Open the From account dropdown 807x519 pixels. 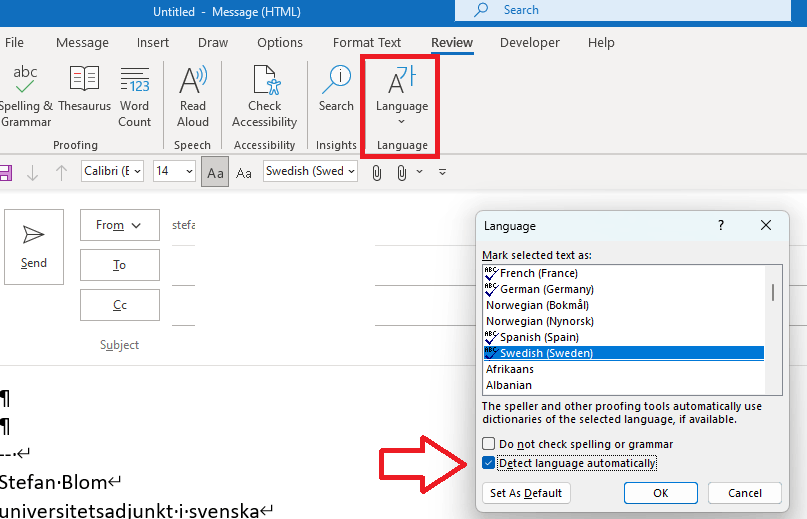pos(119,225)
